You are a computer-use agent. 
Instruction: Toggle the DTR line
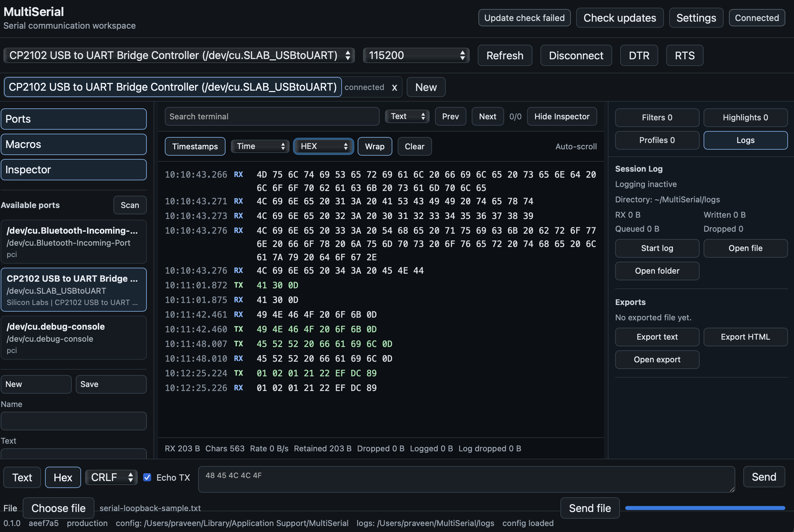[639, 55]
